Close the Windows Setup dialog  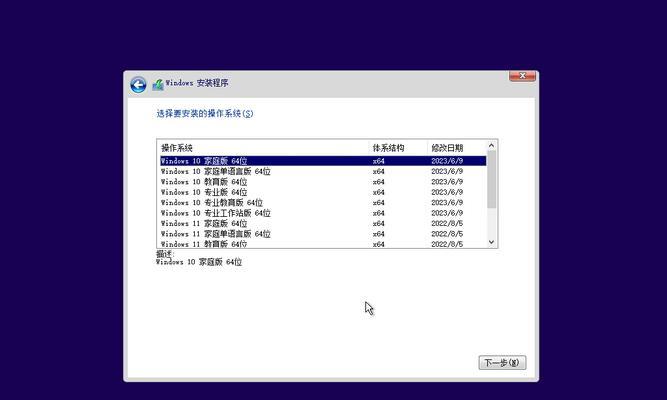pos(522,76)
